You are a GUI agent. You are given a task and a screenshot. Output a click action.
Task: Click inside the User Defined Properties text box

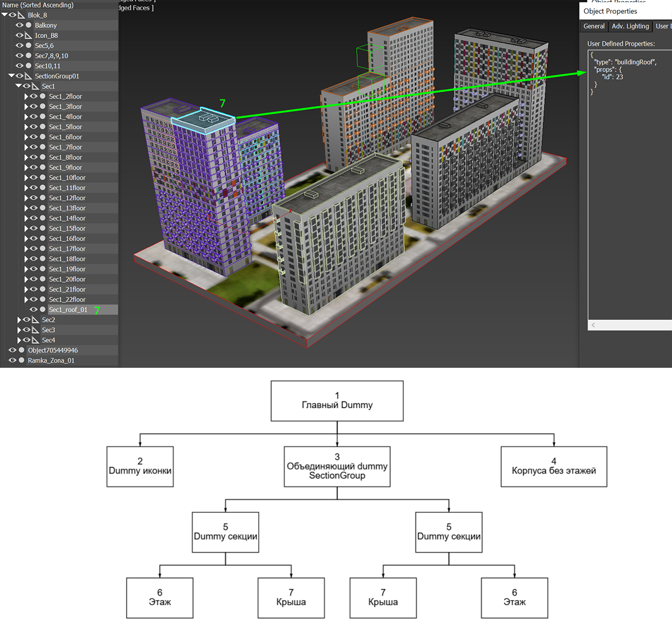click(x=630, y=185)
